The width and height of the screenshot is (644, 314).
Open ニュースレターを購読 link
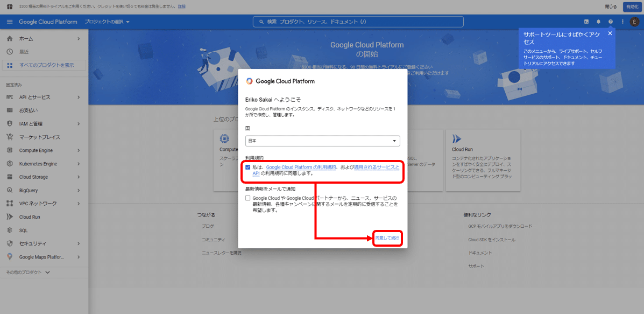pyautogui.click(x=221, y=253)
